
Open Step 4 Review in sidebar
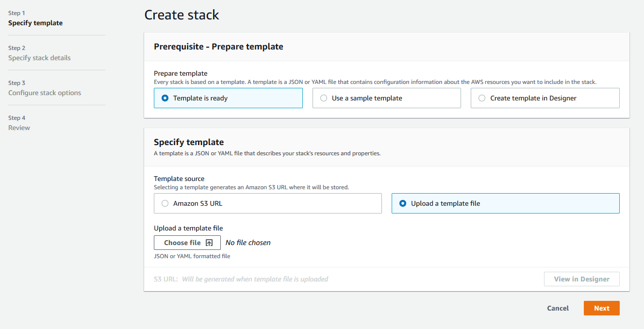coord(19,128)
